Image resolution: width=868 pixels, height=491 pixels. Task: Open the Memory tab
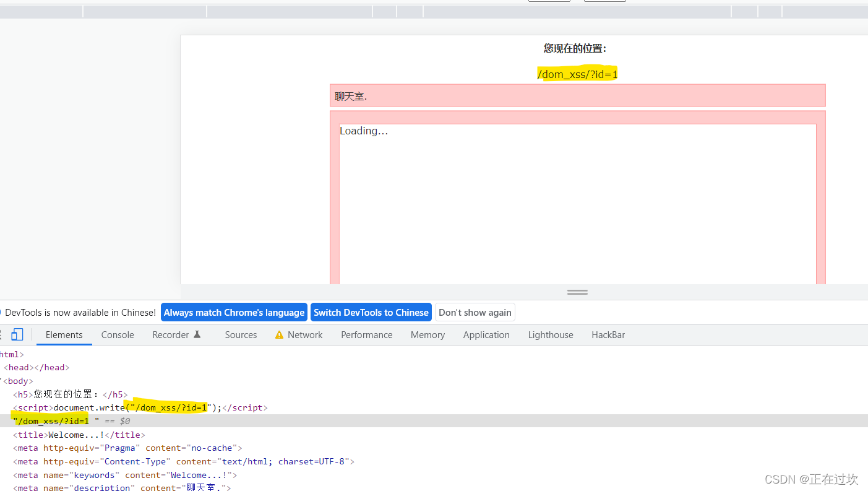[428, 335]
